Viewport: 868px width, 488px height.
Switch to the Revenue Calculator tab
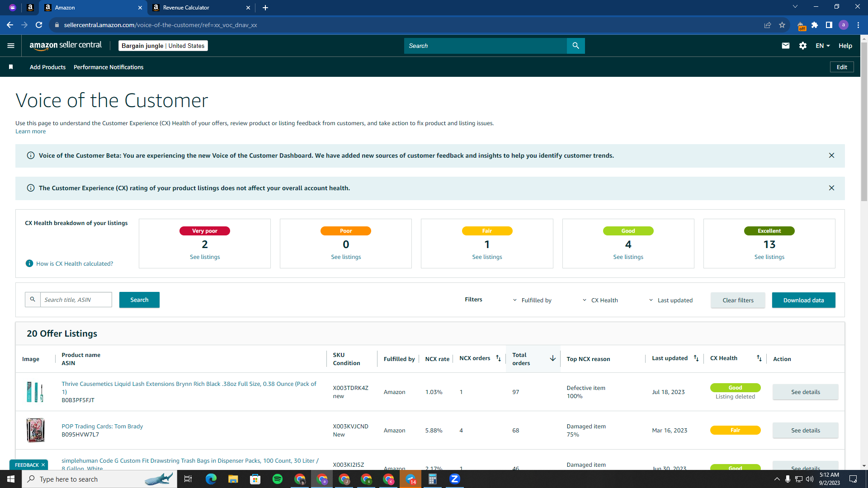pos(201,8)
